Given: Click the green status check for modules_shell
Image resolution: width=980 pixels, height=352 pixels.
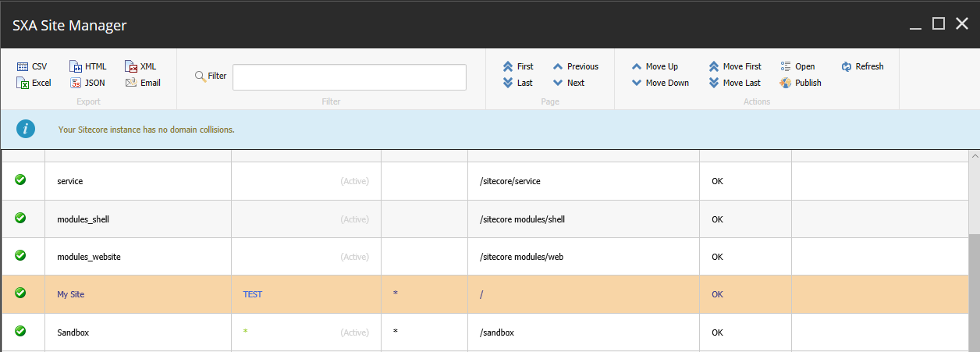Looking at the screenshot, I should [20, 218].
